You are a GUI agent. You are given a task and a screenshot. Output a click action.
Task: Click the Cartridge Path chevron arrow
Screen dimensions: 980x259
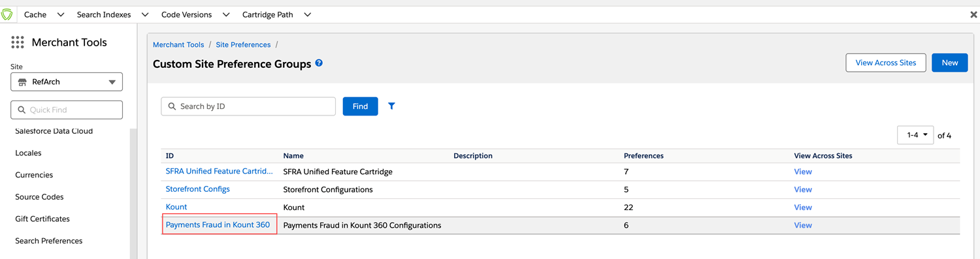307,14
